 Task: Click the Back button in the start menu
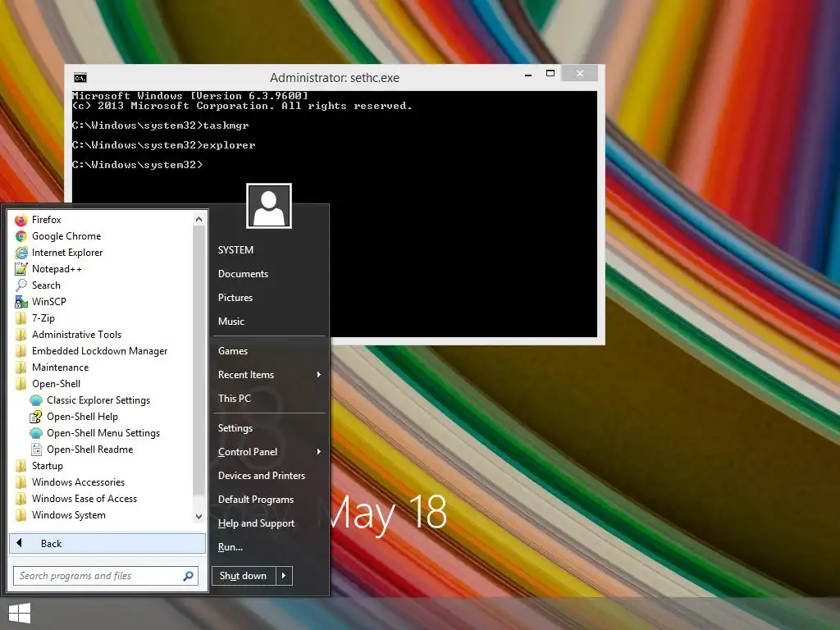point(107,543)
